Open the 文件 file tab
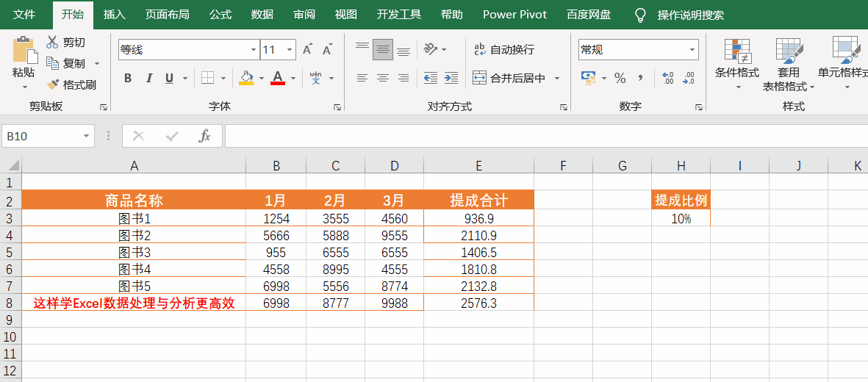Screen dimensions: 868x382 click(24, 15)
